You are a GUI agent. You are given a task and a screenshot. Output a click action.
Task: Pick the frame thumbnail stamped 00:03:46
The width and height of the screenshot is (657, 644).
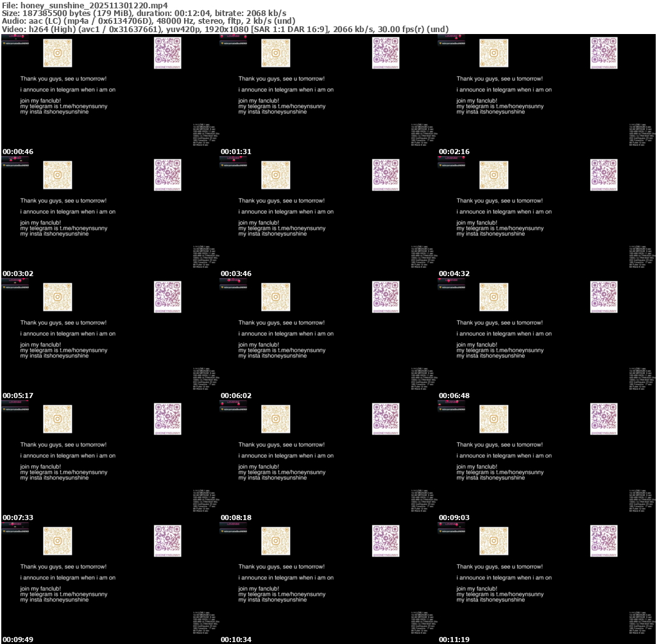[x=328, y=217]
